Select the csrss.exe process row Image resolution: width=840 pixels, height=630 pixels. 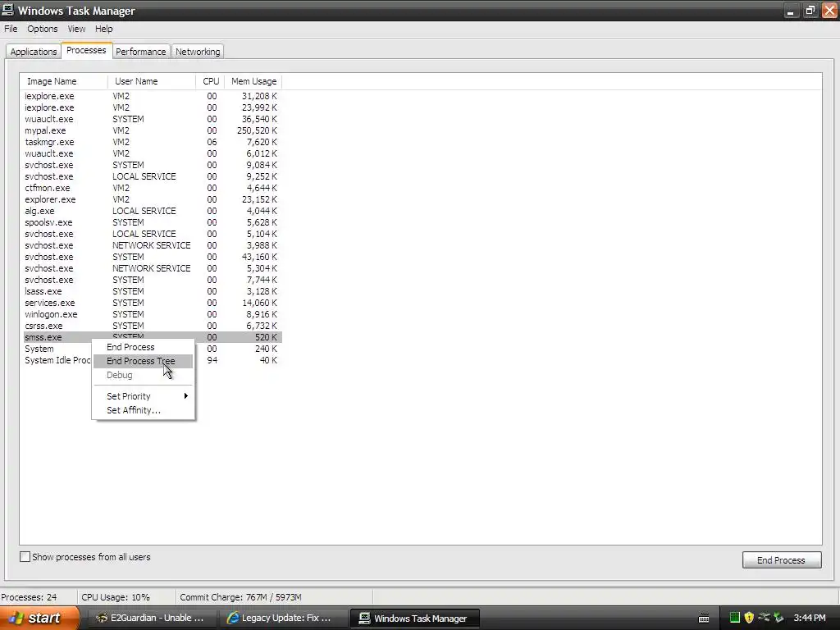coord(153,326)
